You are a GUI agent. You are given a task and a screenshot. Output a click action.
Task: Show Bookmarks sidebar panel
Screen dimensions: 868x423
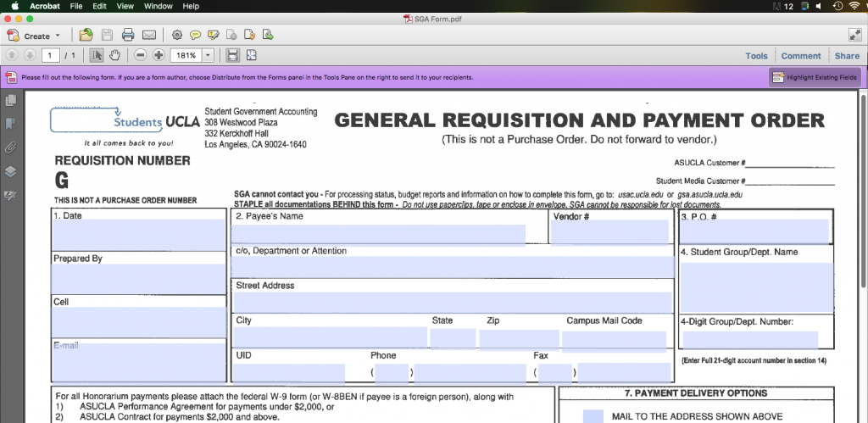(10, 124)
